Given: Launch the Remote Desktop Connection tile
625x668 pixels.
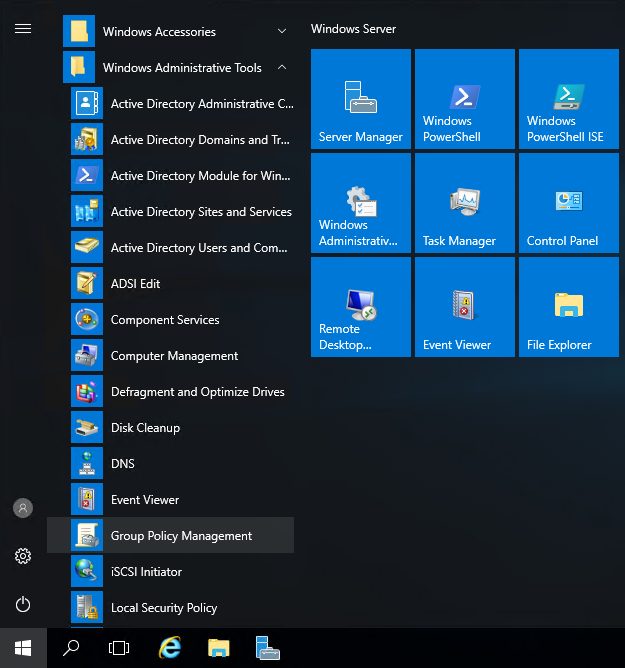Looking at the screenshot, I should (x=361, y=307).
